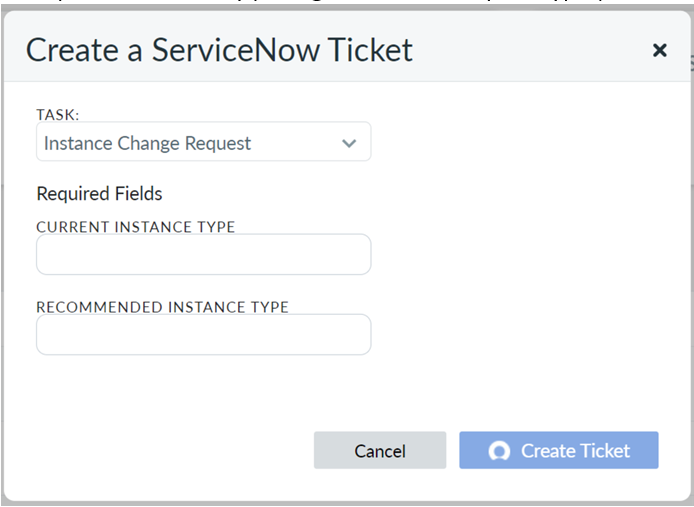Close the Create a ServiceNow Ticket dialog
This screenshot has width=694, height=507.
(x=659, y=50)
